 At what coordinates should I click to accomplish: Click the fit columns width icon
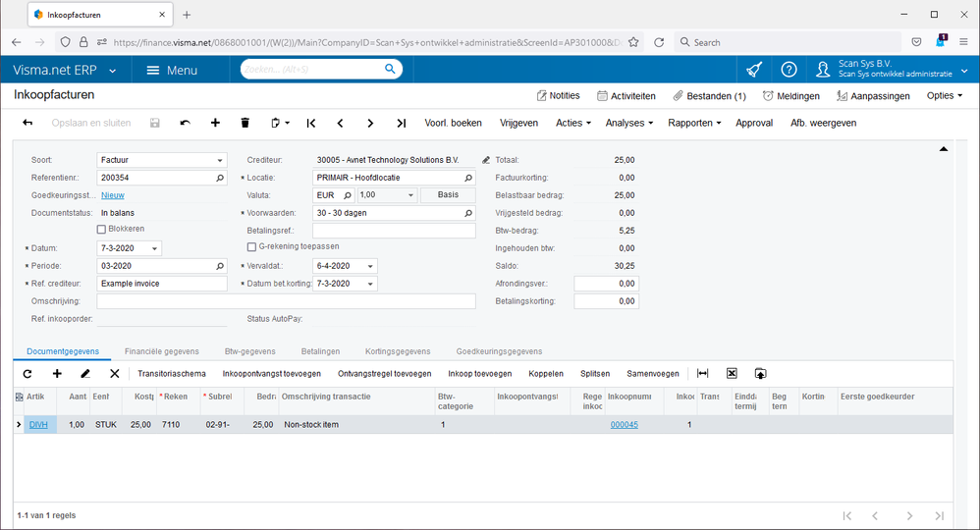point(702,374)
